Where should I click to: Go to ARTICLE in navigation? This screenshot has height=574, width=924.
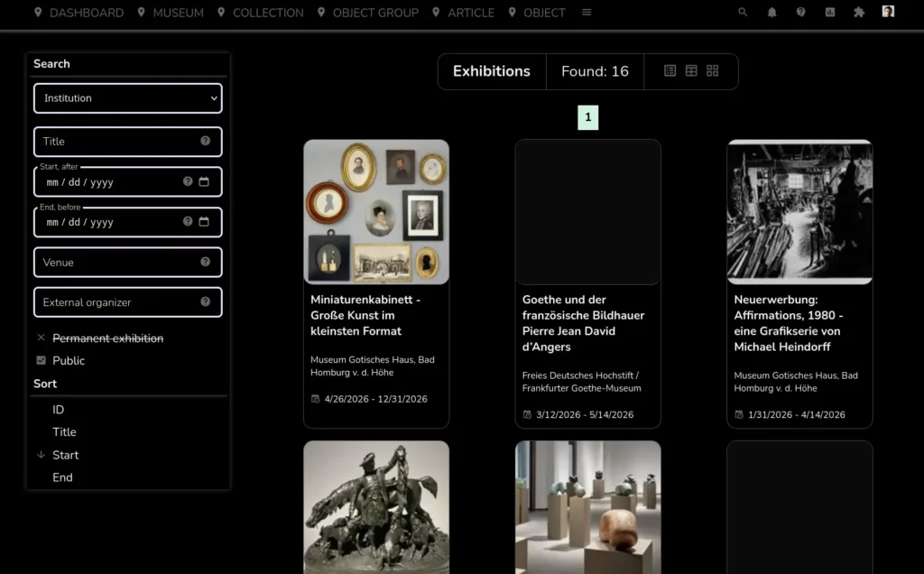click(x=471, y=13)
